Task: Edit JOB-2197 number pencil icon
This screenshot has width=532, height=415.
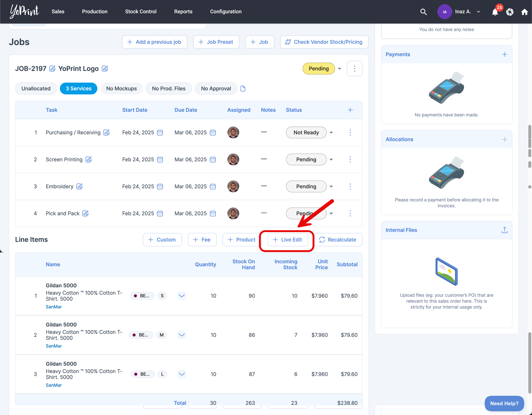Action: click(52, 69)
